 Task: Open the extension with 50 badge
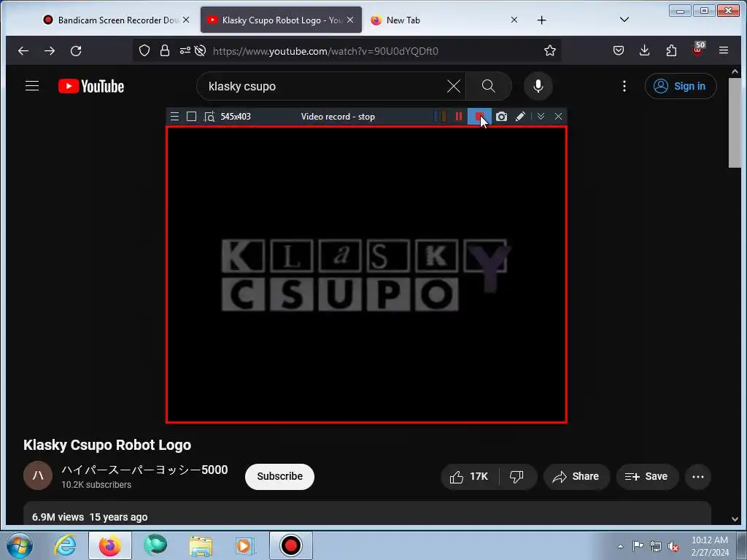[x=698, y=50]
